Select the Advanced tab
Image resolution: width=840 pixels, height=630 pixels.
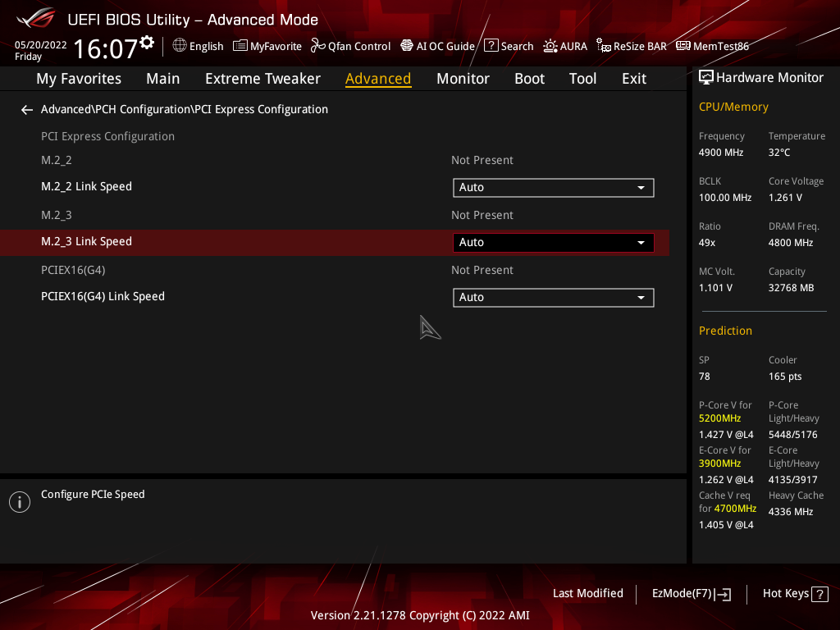point(378,79)
